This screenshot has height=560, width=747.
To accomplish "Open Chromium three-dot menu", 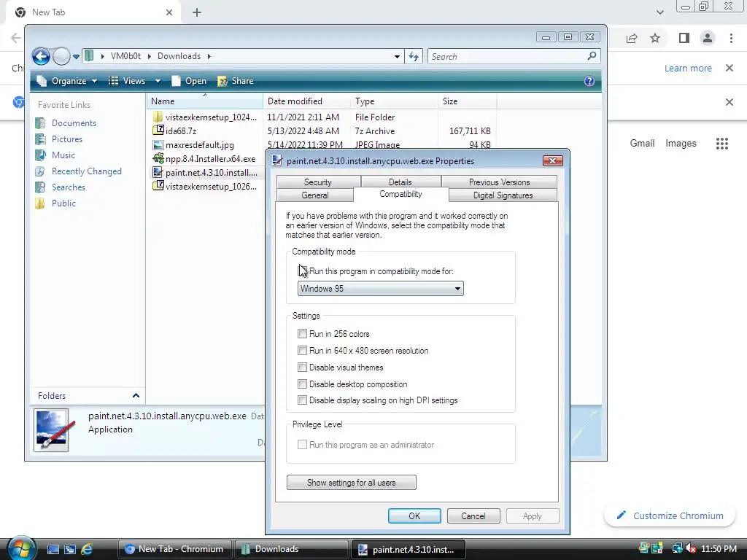I will pyautogui.click(x=731, y=38).
